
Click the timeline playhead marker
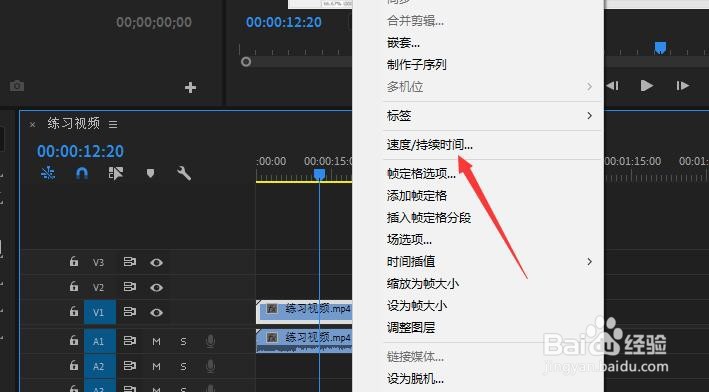[x=319, y=174]
